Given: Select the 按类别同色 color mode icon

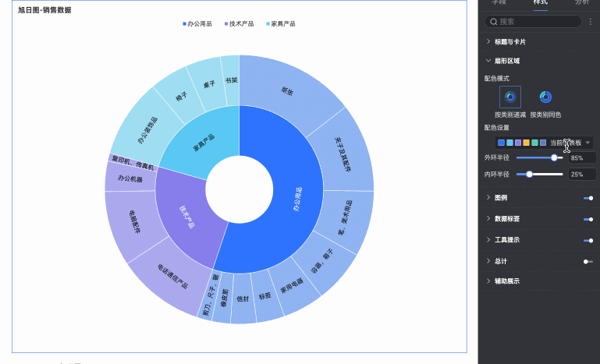Looking at the screenshot, I should coord(545,97).
